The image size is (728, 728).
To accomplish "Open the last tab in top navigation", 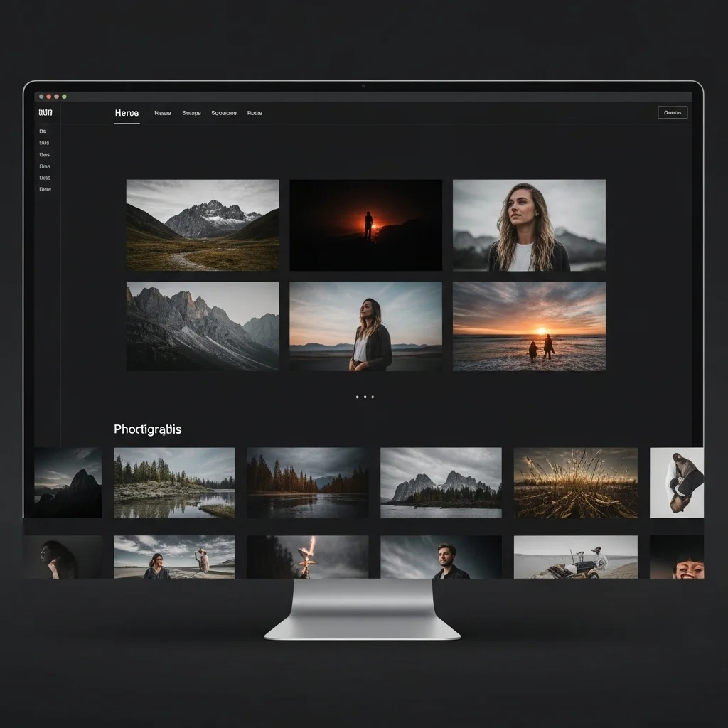I will coord(255,113).
